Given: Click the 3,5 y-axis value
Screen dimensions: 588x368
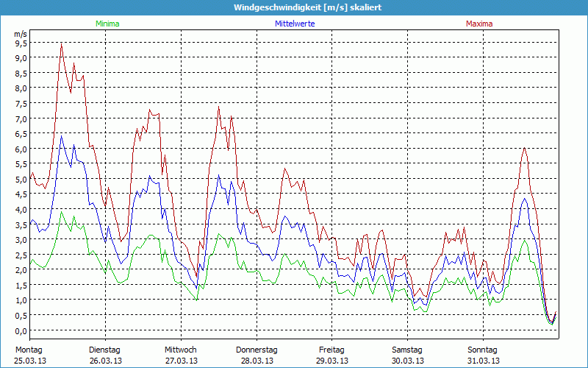Looking at the screenshot, I should pyautogui.click(x=21, y=224).
